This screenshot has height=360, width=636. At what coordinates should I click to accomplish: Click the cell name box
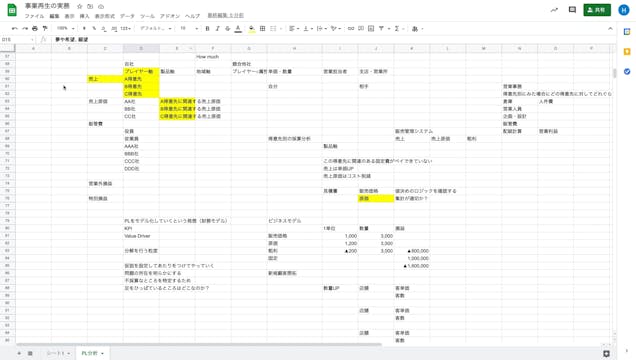(18, 39)
